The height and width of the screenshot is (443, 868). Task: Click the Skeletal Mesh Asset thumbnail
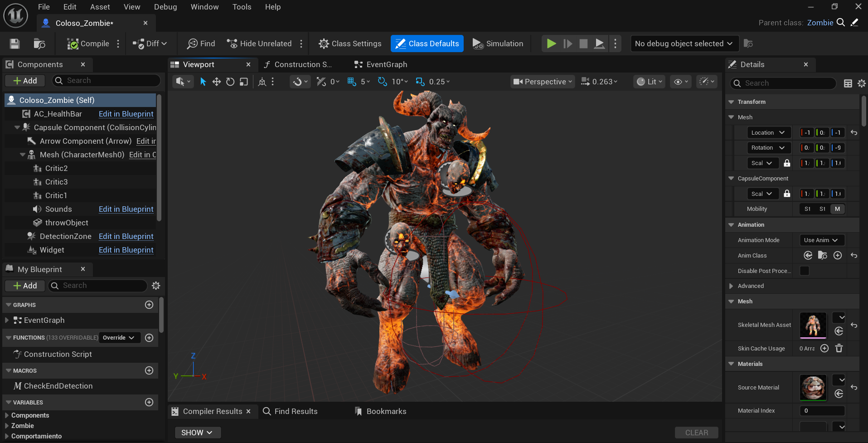813,325
